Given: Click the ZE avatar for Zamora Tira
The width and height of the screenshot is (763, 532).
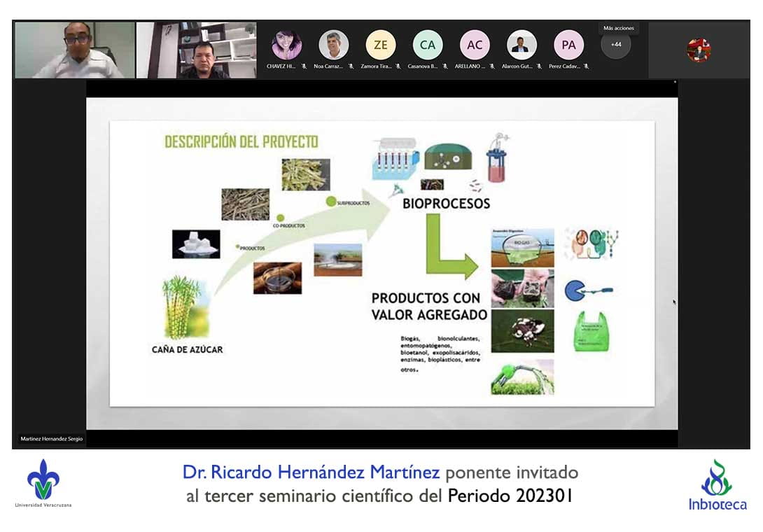Looking at the screenshot, I should 380,45.
